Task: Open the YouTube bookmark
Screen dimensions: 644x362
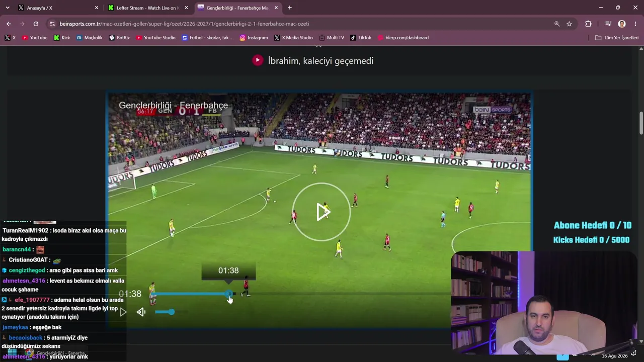Action: (35, 38)
